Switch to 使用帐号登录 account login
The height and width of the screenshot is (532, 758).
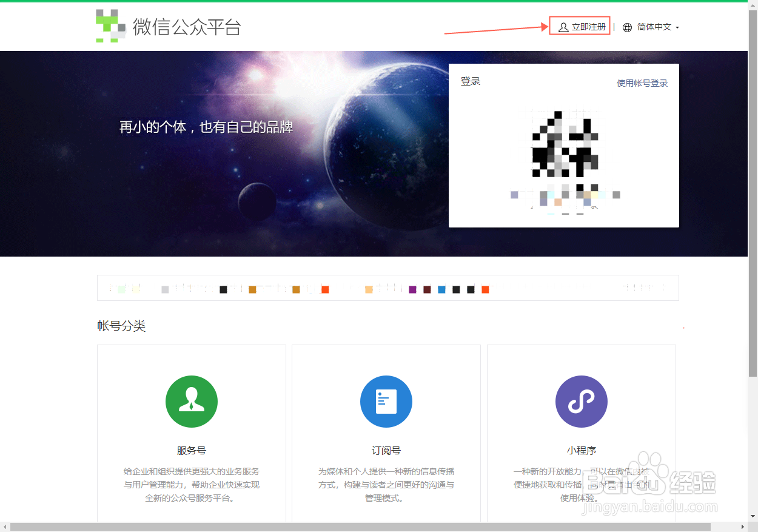click(x=642, y=83)
